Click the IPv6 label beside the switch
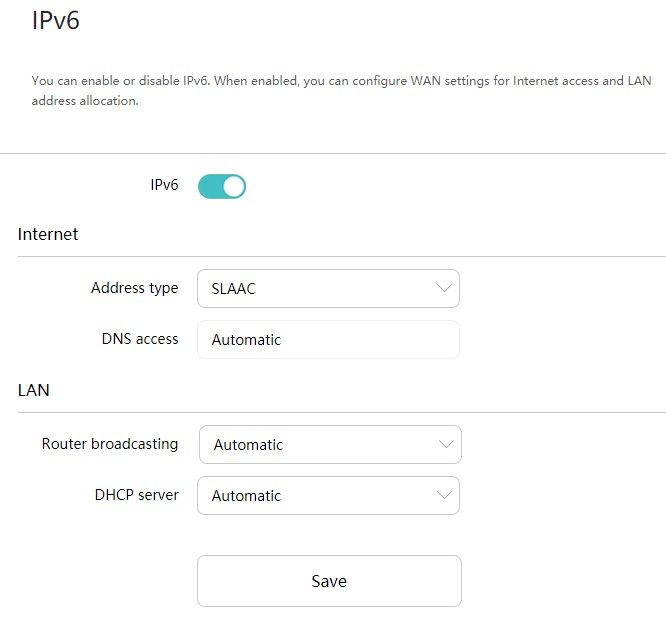The height and width of the screenshot is (630, 666). [x=164, y=185]
